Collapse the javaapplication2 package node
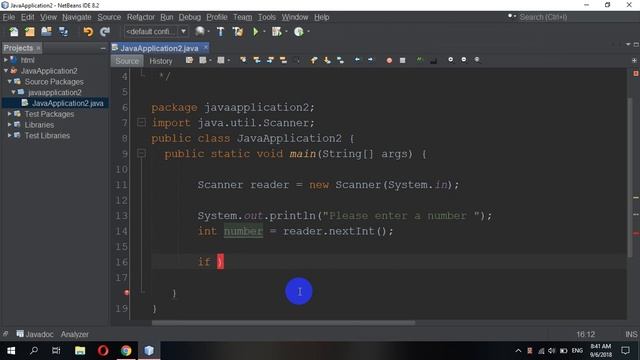The width and height of the screenshot is (640, 360). pyautogui.click(x=13, y=92)
